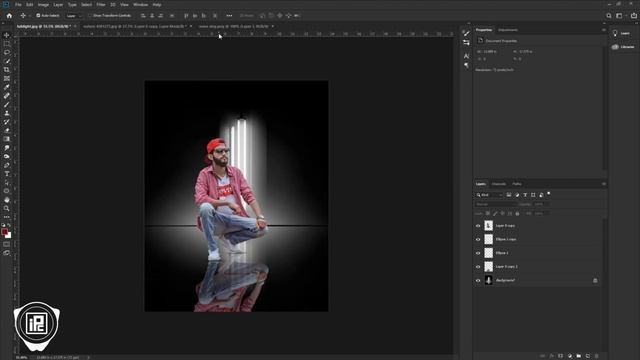Image resolution: width=640 pixels, height=360 pixels.
Task: Select the Zoom tool
Action: 7,208
